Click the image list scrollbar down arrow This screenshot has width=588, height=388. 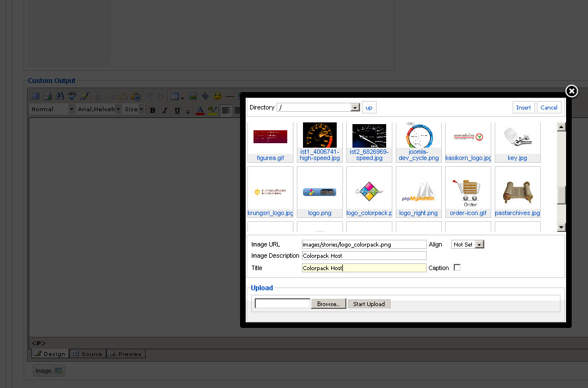561,227
